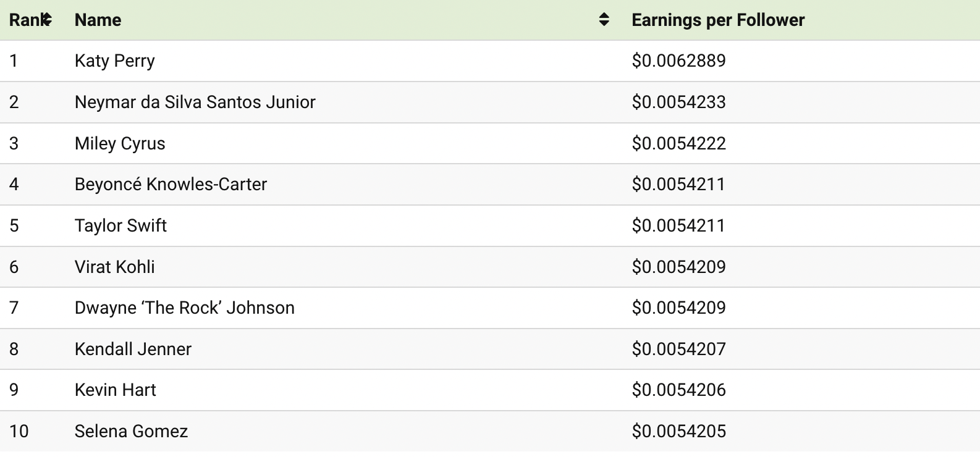980x457 pixels.
Task: Click the sort arrows on the Rank column
Action: (47, 20)
